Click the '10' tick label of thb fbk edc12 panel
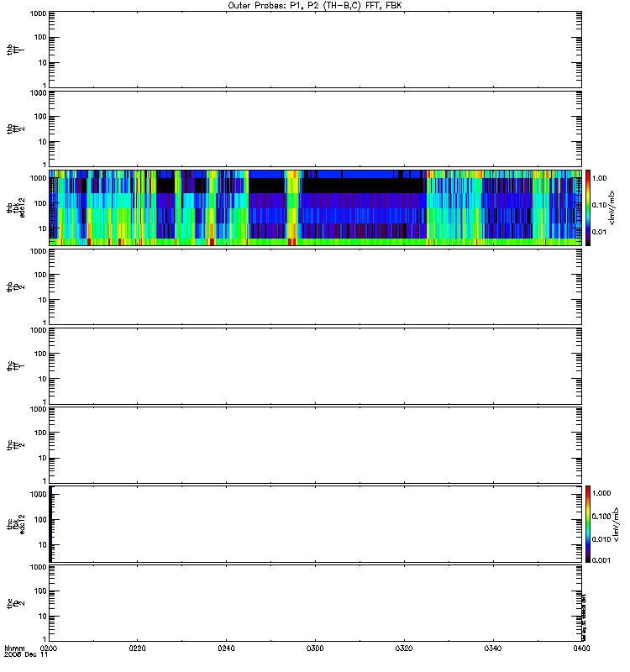630x672 pixels. (42, 228)
